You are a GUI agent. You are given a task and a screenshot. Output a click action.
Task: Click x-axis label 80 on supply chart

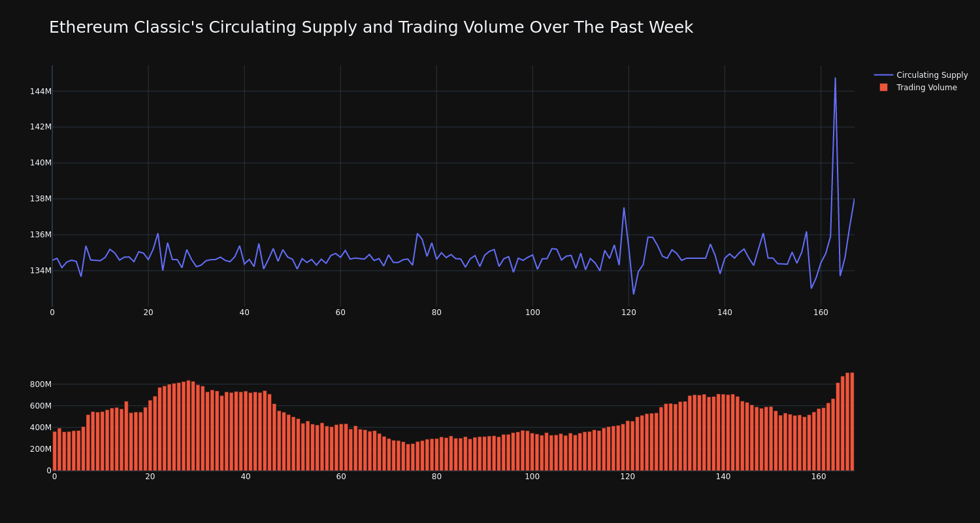coord(436,312)
